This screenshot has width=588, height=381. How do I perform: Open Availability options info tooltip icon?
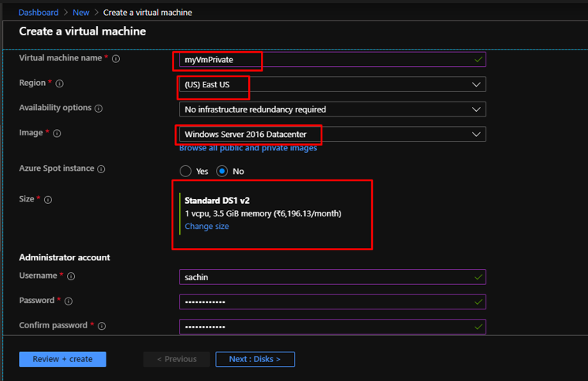tap(99, 109)
